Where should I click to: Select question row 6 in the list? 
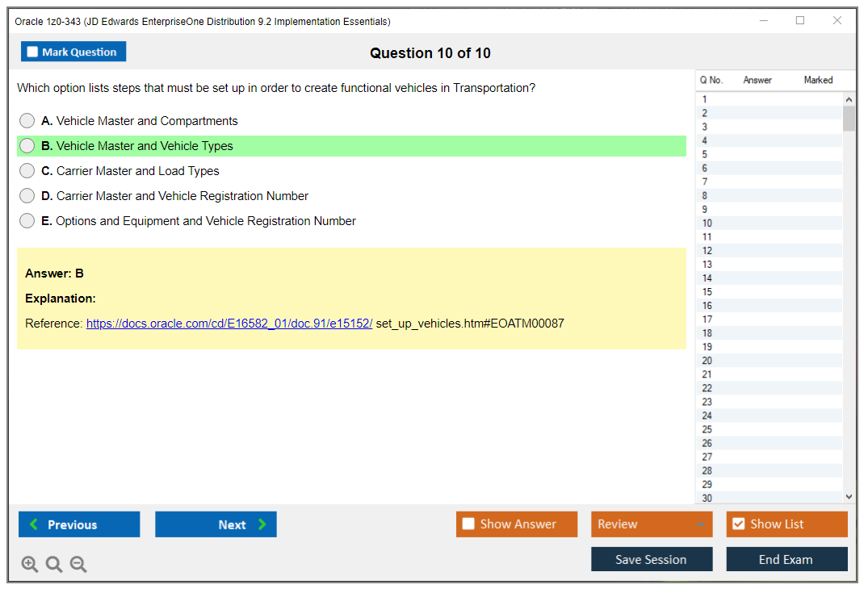[769, 168]
